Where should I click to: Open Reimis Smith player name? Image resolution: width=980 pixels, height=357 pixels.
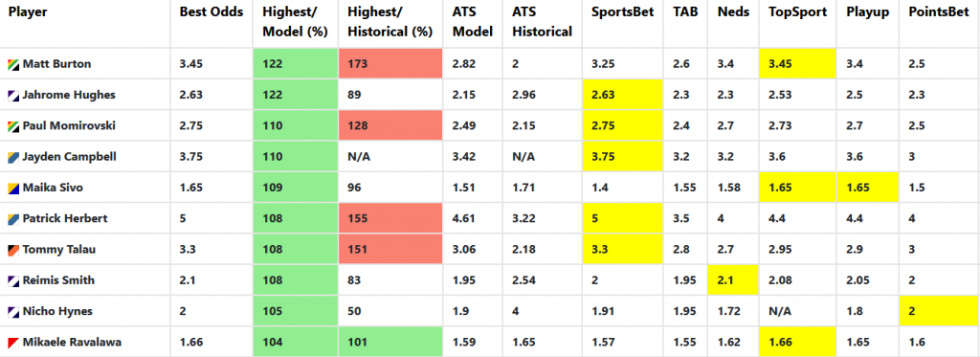[58, 280]
